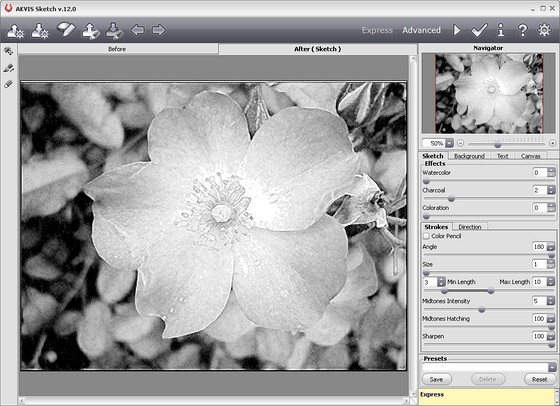This screenshot has width=560, height=406.
Task: Select the Direction tab
Action: (470, 227)
